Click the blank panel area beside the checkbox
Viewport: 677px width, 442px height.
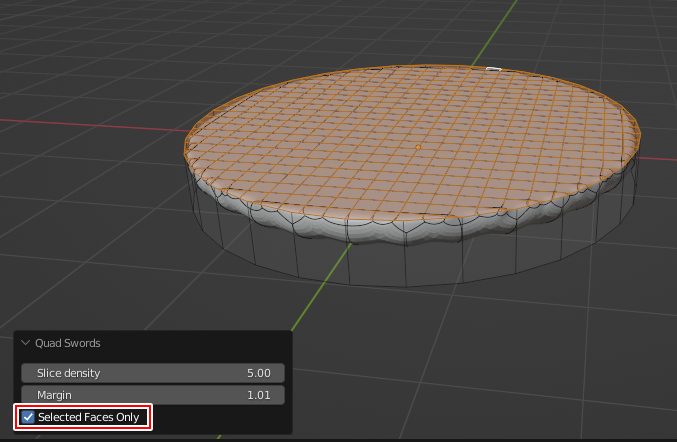tap(220, 417)
